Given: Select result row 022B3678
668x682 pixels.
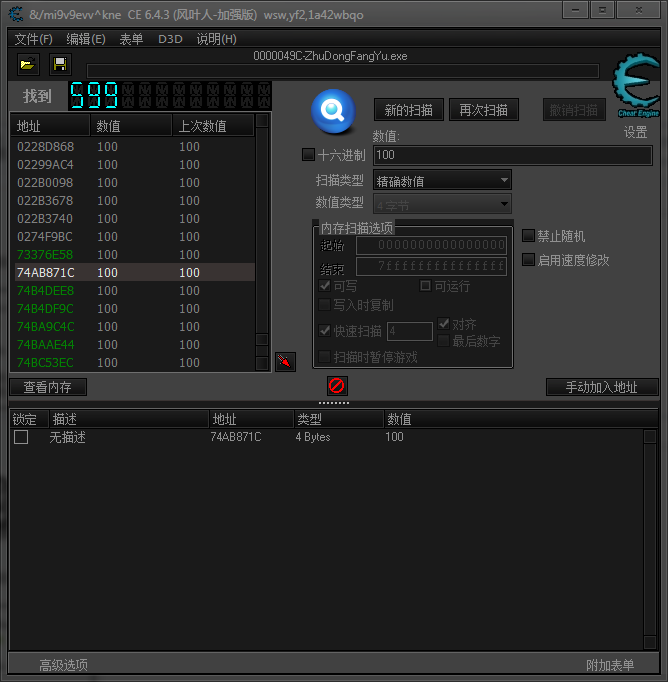Looking at the screenshot, I should pyautogui.click(x=134, y=201).
